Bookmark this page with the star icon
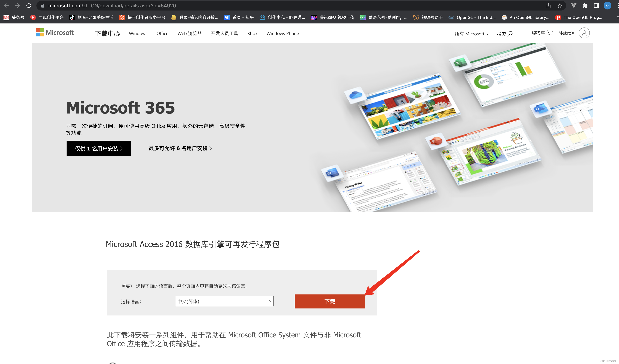This screenshot has height=364, width=619. point(560,6)
